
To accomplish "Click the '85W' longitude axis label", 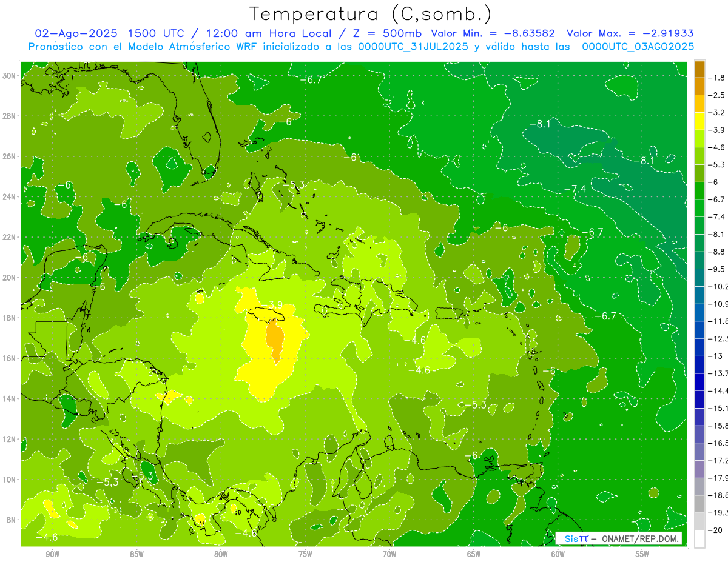I will click(137, 554).
